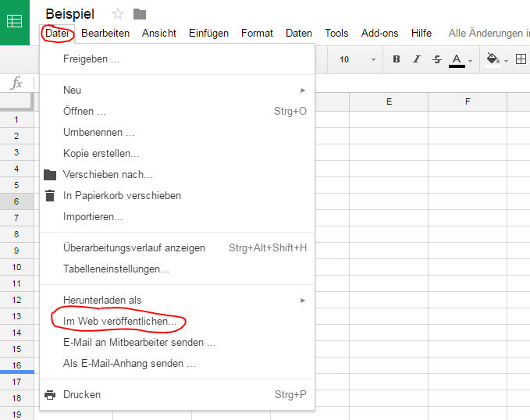Viewport: 530px width, 420px height.
Task: Click In Papierkorb verschieben
Action: (122, 196)
